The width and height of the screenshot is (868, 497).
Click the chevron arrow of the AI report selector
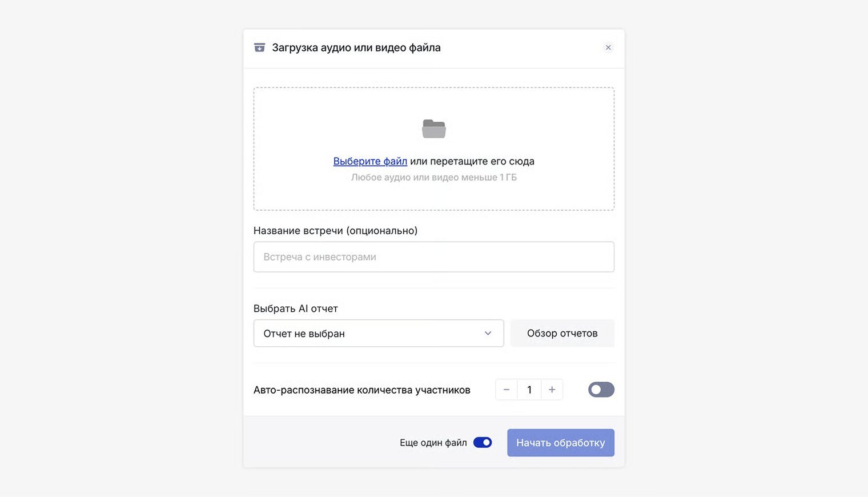coord(488,334)
